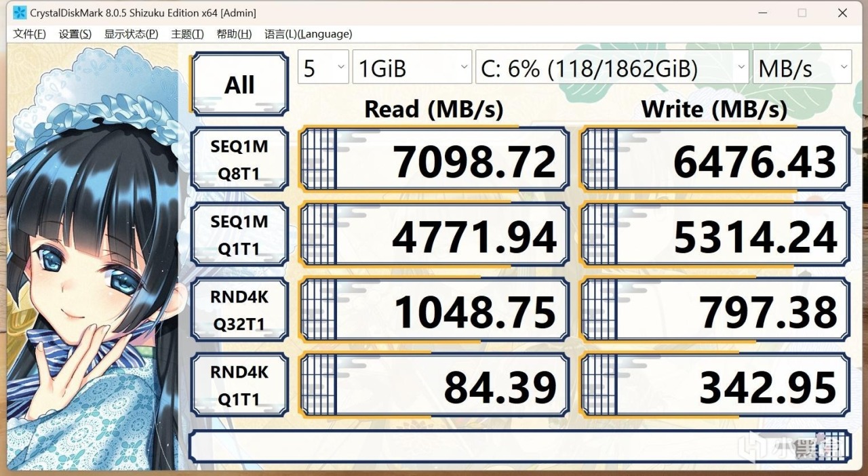868x476 pixels.
Task: Click the Write (MB/s) column header
Action: click(715, 108)
